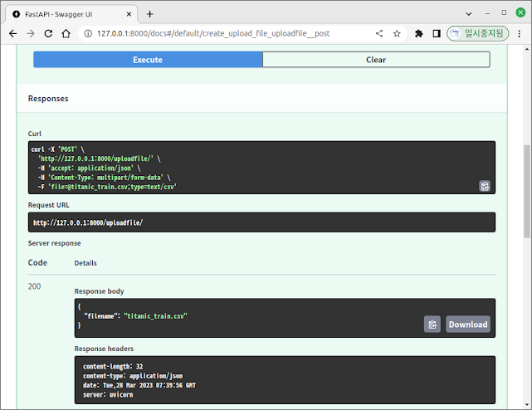Click the 'server: uvicorn' header line
Viewport: 532px width, 410px height.
point(108,395)
